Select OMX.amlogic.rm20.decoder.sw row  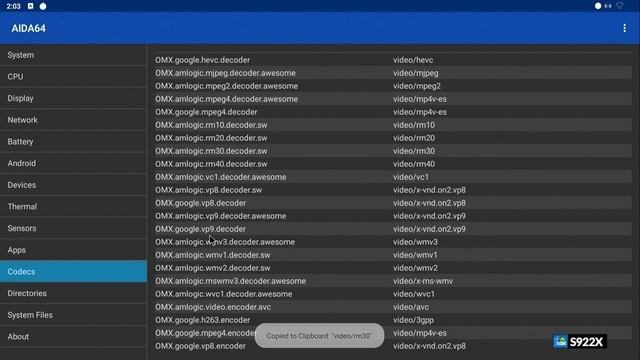[x=393, y=138]
